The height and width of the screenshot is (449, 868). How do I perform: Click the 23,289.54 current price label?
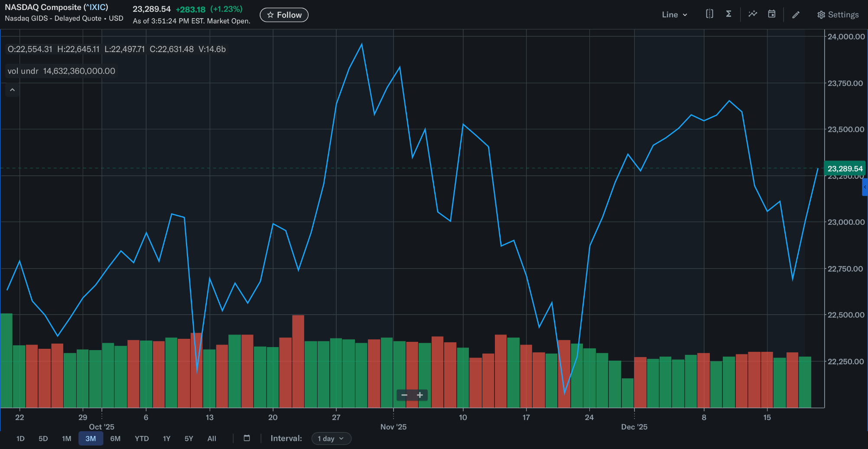click(x=845, y=168)
